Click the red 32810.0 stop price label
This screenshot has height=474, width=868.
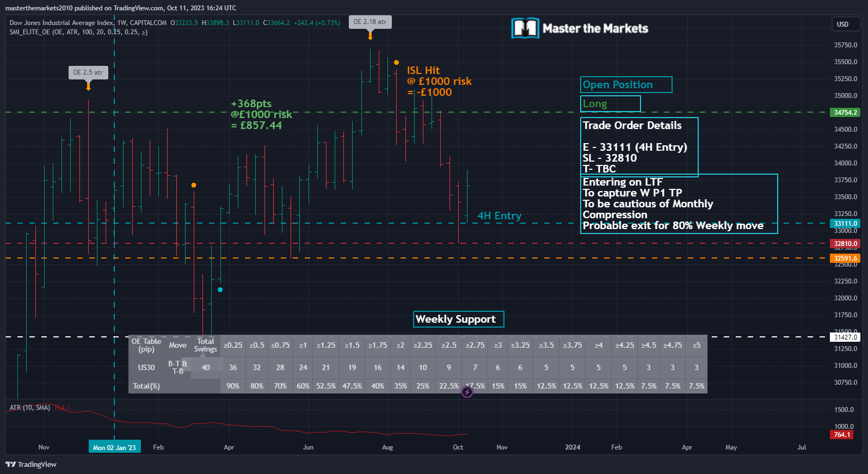pyautogui.click(x=845, y=244)
